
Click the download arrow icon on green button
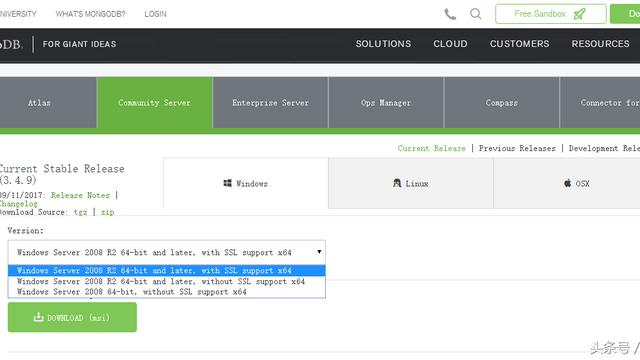38,317
